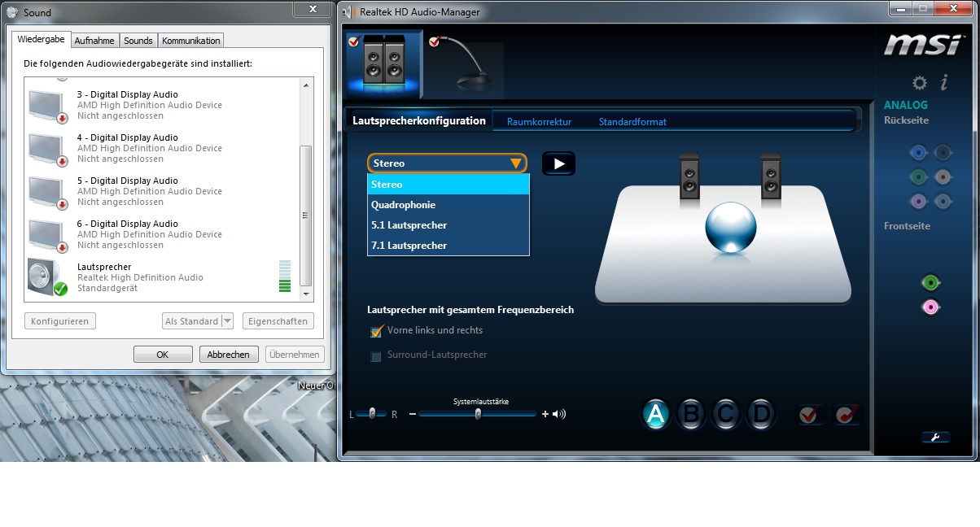Viewport: 980px width, 527px height.
Task: Click the plus end of volume slider
Action: pos(545,414)
